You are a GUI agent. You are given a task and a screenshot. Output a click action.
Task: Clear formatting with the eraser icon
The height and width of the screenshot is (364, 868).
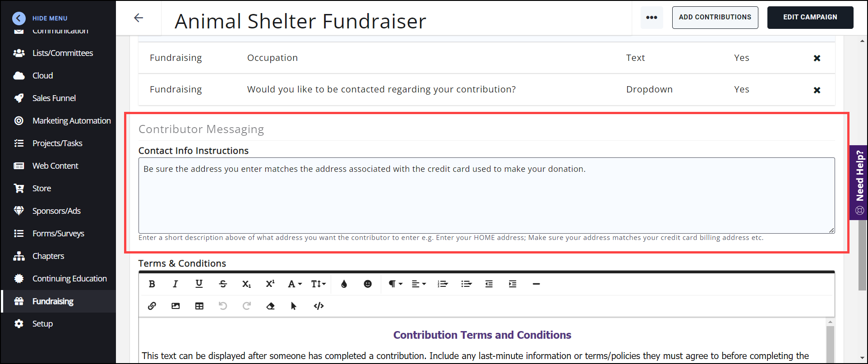[270, 306]
